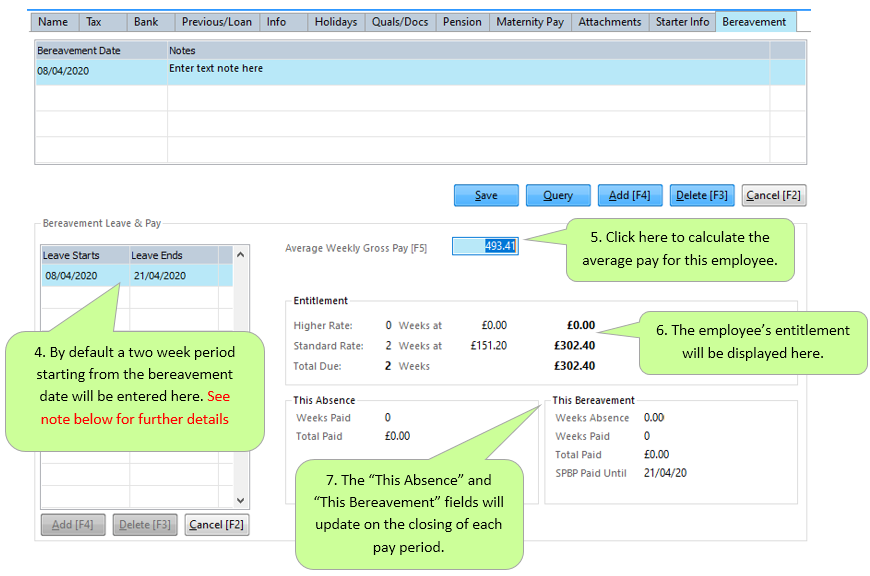
Task: Cancel using the top Cancel [F2] button
Action: 774,195
